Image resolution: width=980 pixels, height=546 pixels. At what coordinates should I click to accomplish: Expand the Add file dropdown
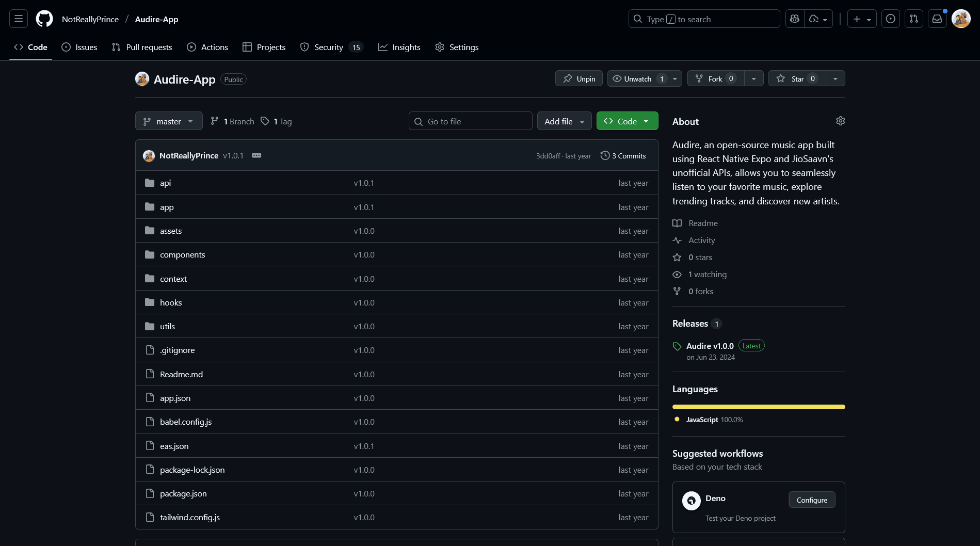coord(564,121)
